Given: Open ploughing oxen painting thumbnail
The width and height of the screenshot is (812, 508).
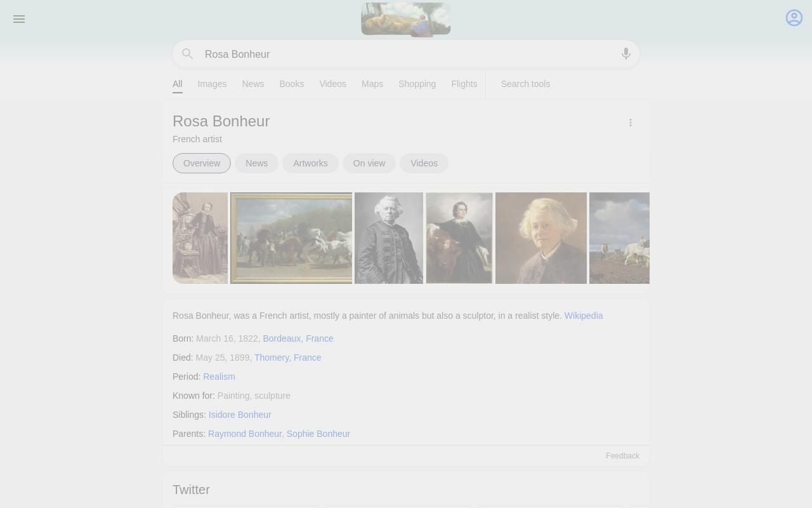Looking at the screenshot, I should coord(620,238).
